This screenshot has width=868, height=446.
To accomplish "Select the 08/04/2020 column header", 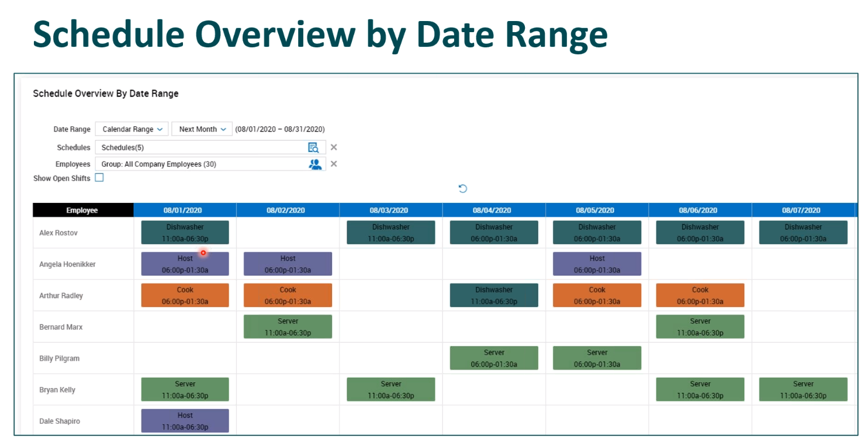I will pyautogui.click(x=494, y=210).
